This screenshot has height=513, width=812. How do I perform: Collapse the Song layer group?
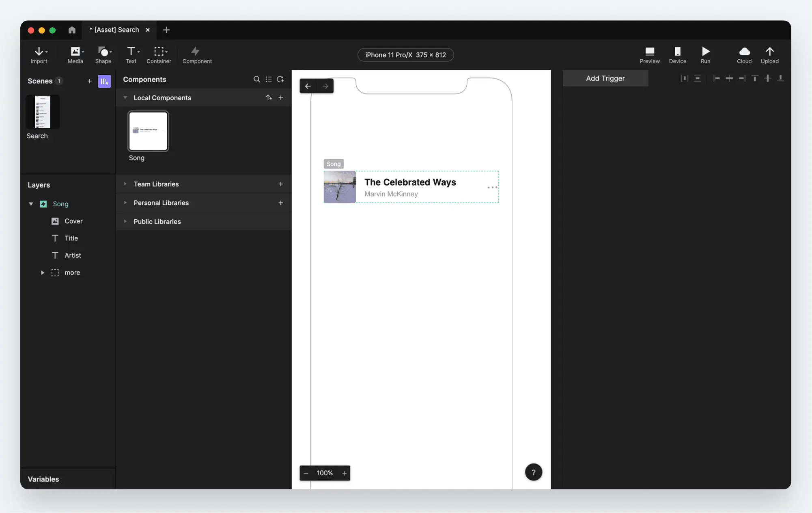(x=31, y=204)
